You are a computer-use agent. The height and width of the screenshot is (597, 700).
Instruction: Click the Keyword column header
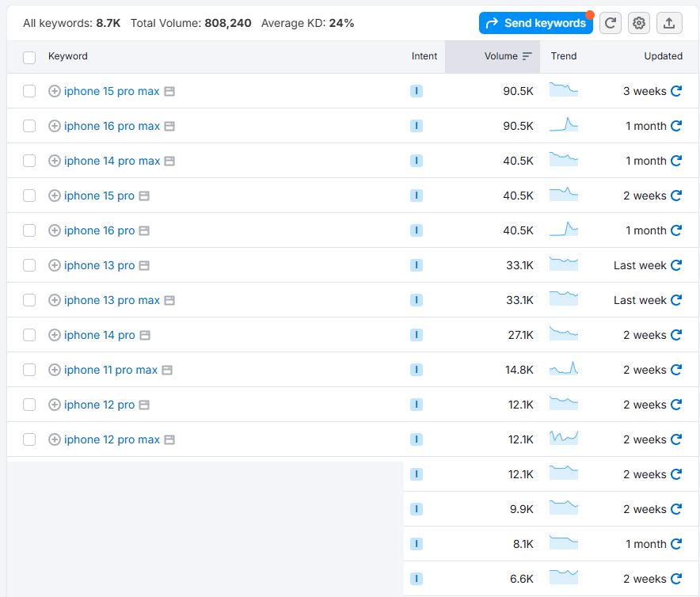[68, 56]
